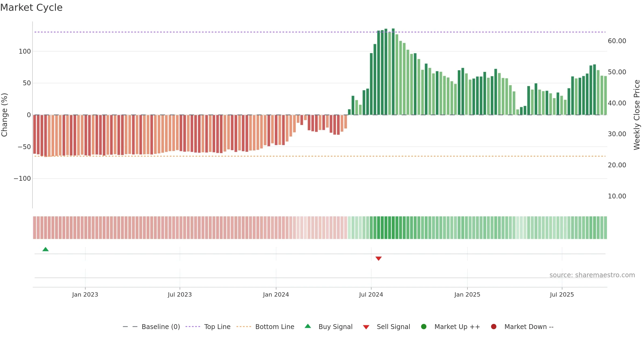Click the −50 tick on the left axis
This screenshot has width=644, height=362.
(x=24, y=147)
